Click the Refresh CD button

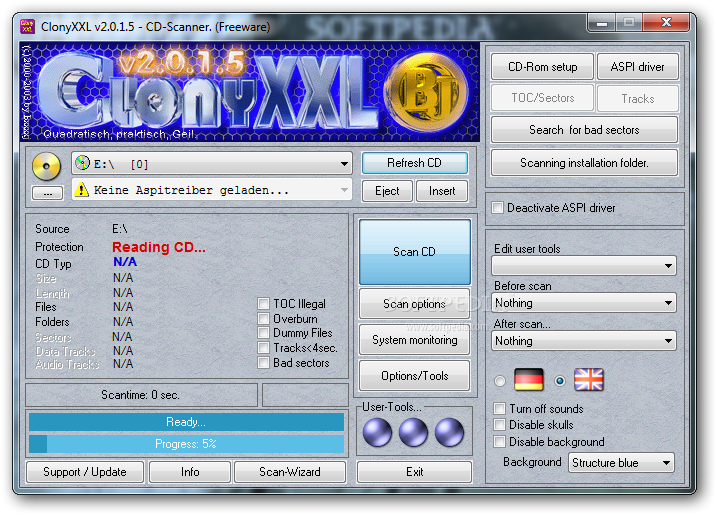pyautogui.click(x=415, y=163)
